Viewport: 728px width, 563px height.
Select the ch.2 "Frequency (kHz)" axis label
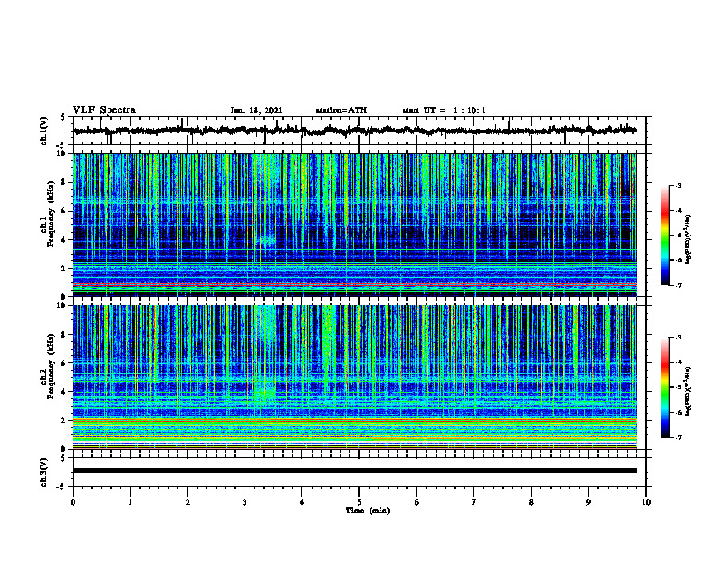(x=51, y=366)
